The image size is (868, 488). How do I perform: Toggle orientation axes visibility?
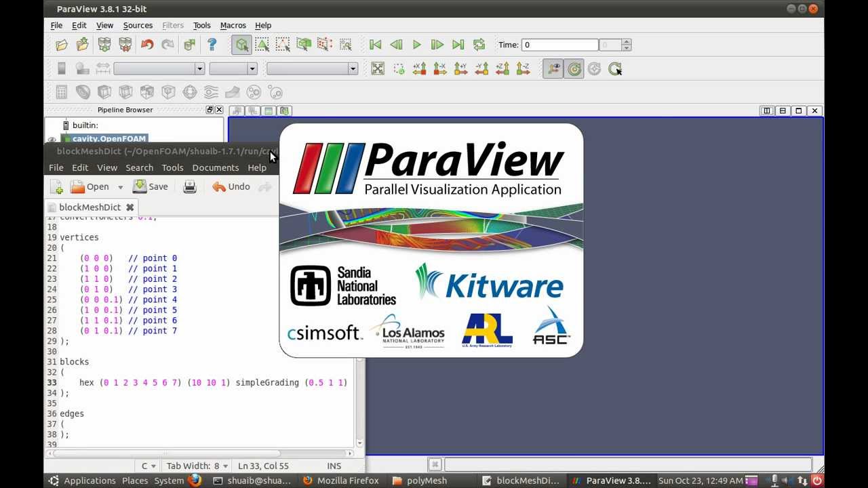pyautogui.click(x=553, y=68)
